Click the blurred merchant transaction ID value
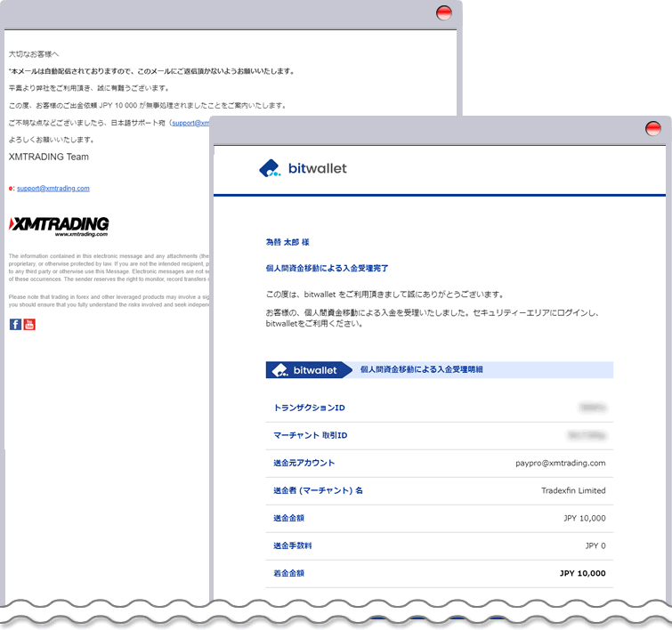 click(x=587, y=435)
